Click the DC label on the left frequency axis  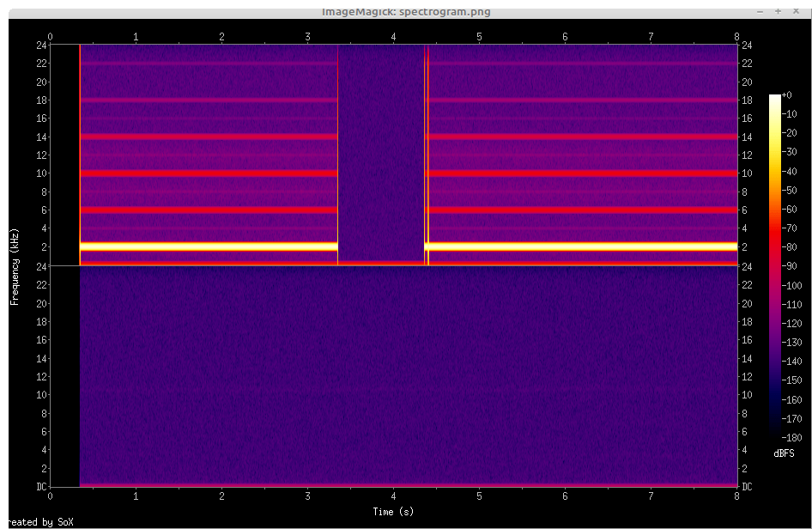click(x=41, y=487)
